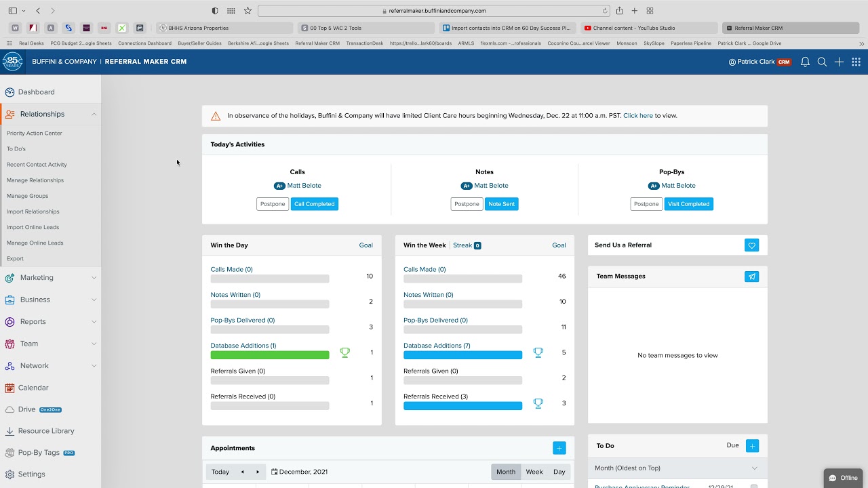Click Win the Week Database Additions progress bar
This screenshot has width=868, height=488.
(x=463, y=355)
